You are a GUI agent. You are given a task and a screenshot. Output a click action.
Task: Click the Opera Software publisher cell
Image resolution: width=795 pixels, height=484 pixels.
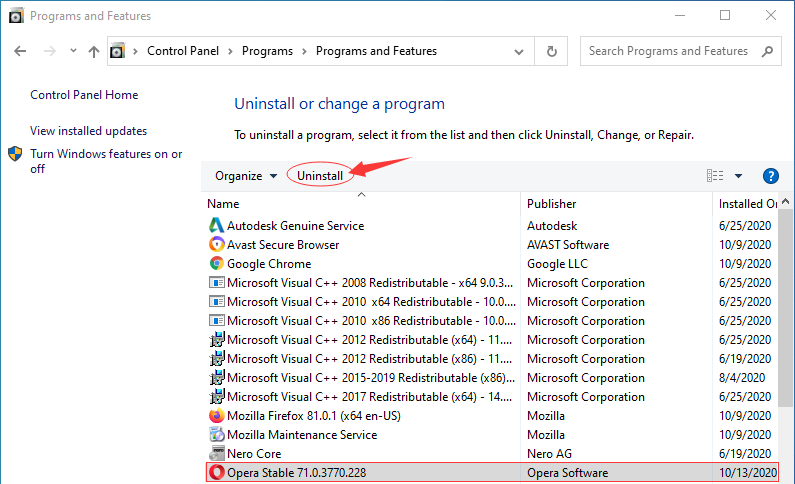pos(567,473)
